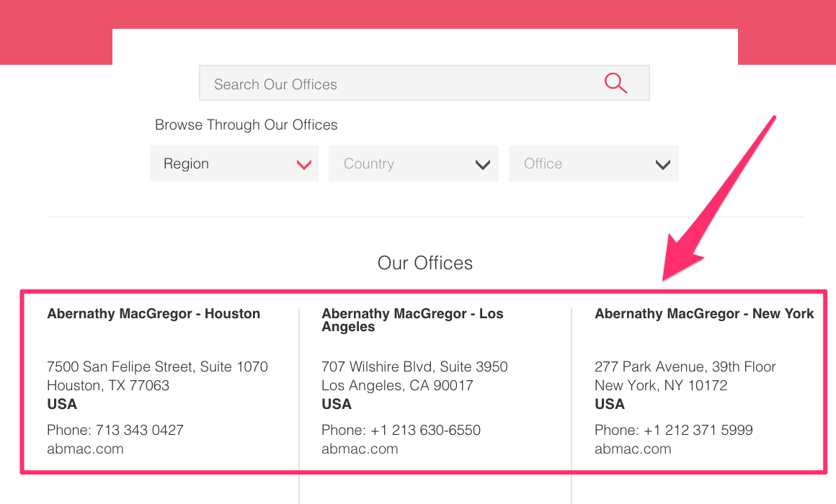Open the Region dropdown
Image resolution: width=836 pixels, height=504 pixels.
coord(234,163)
